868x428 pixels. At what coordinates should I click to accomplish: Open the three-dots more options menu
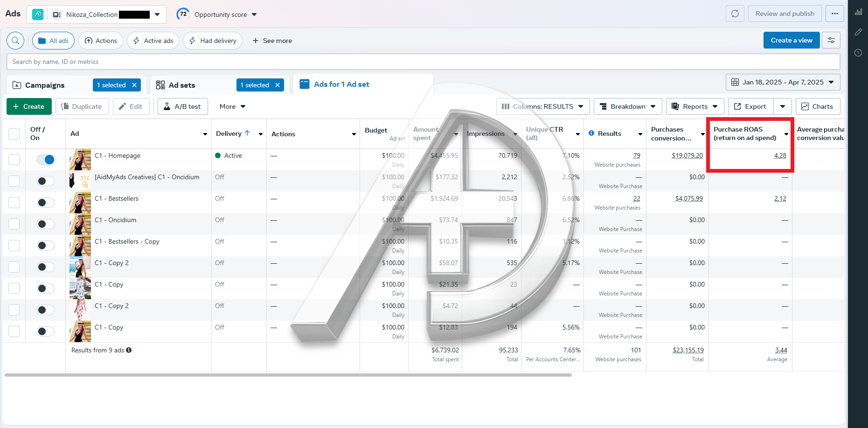(x=834, y=14)
